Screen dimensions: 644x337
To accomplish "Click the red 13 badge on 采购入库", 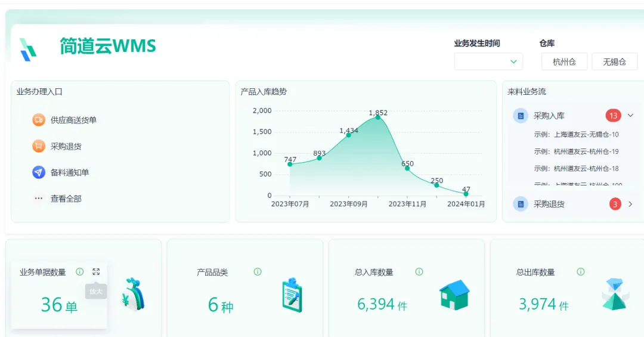I will 613,116.
